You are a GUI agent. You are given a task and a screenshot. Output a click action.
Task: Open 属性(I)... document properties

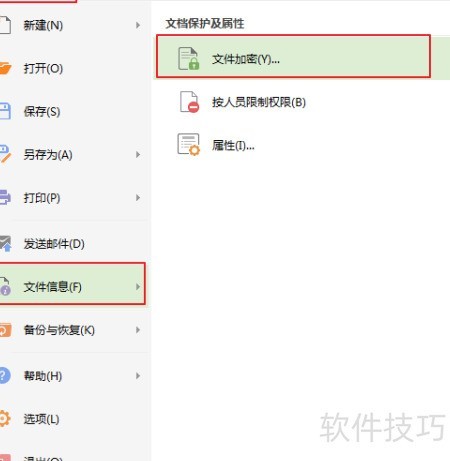click(233, 145)
